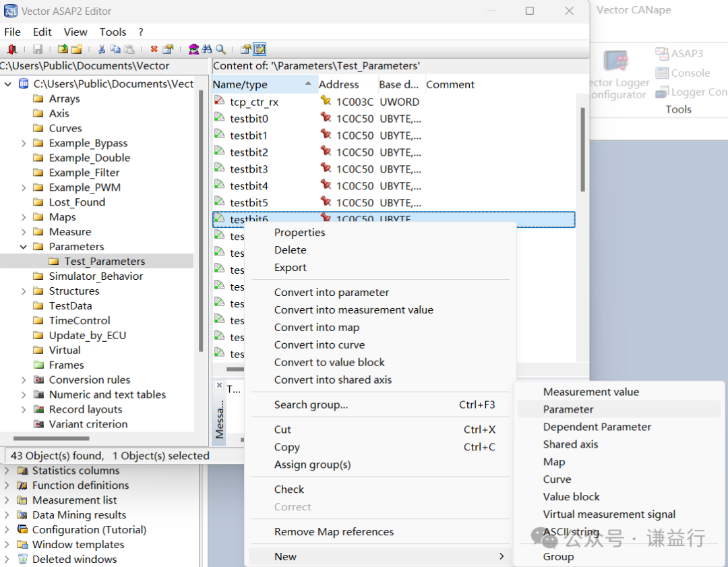Expand the Example_Bypass folder
The height and width of the screenshot is (567, 728).
tap(23, 143)
